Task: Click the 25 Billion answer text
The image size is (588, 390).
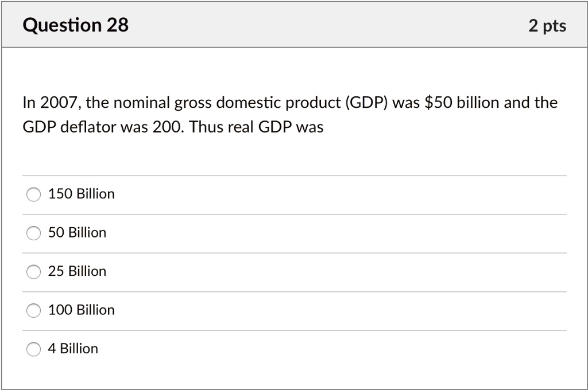Action: 77,271
